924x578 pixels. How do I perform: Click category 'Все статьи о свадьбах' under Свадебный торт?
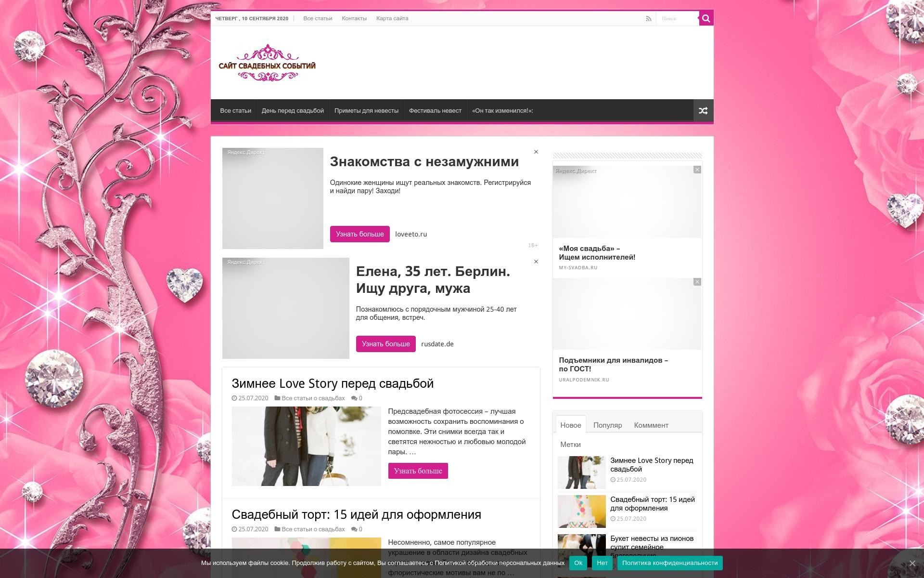pos(313,529)
